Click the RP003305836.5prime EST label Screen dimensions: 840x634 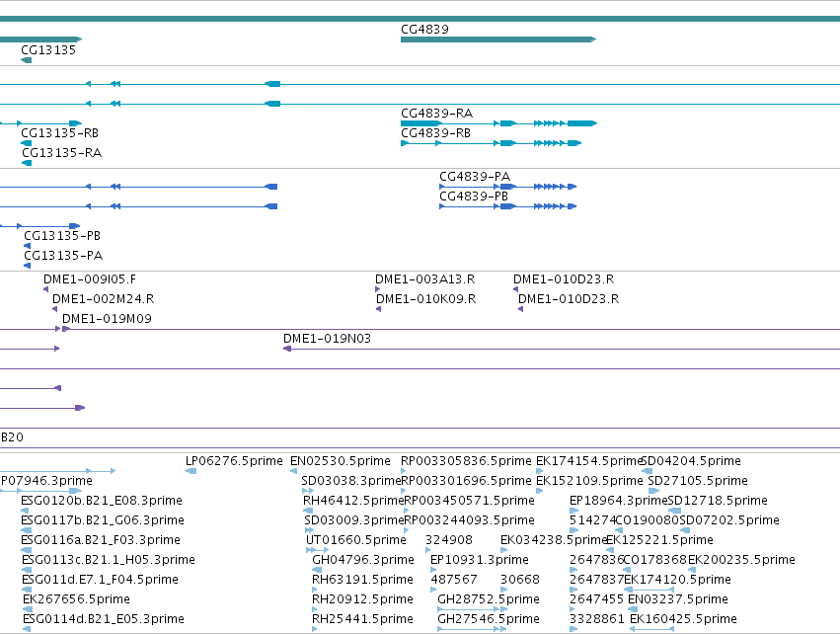pyautogui.click(x=466, y=461)
